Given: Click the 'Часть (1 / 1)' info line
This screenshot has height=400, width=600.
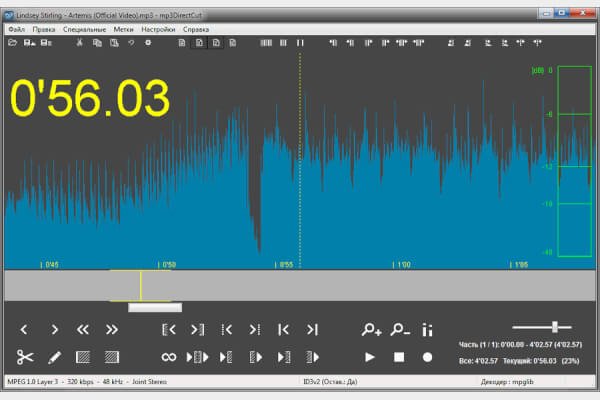Looking at the screenshot, I should coord(520,344).
